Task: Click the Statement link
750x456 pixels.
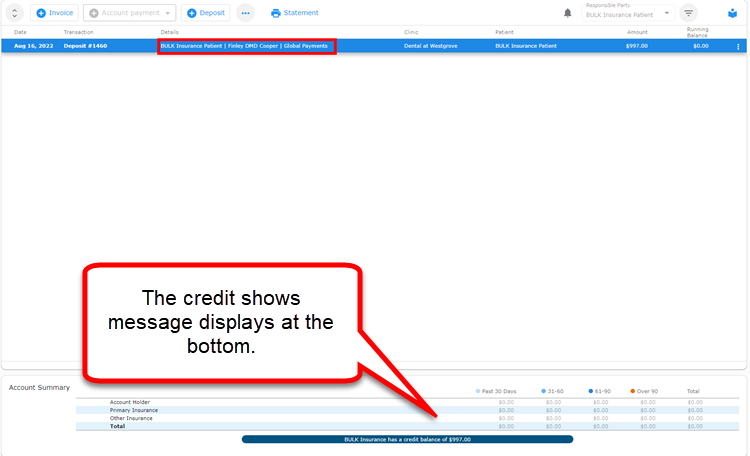Action: 301,13
